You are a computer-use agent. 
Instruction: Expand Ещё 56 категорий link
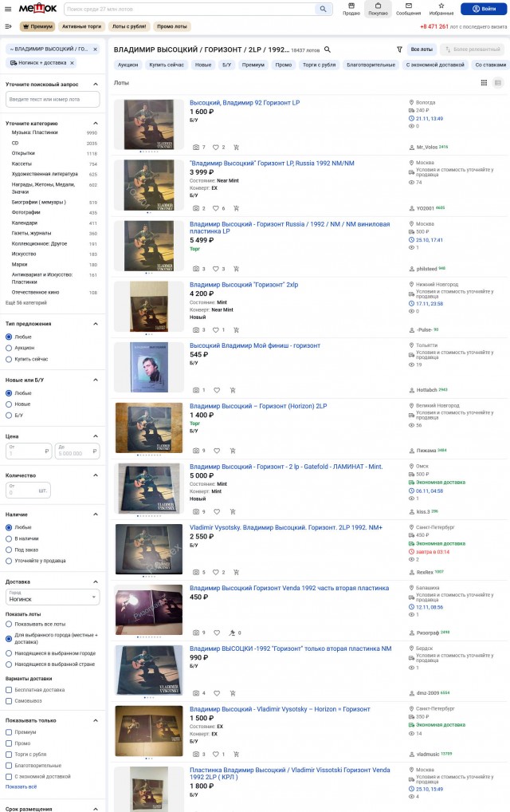(25, 302)
